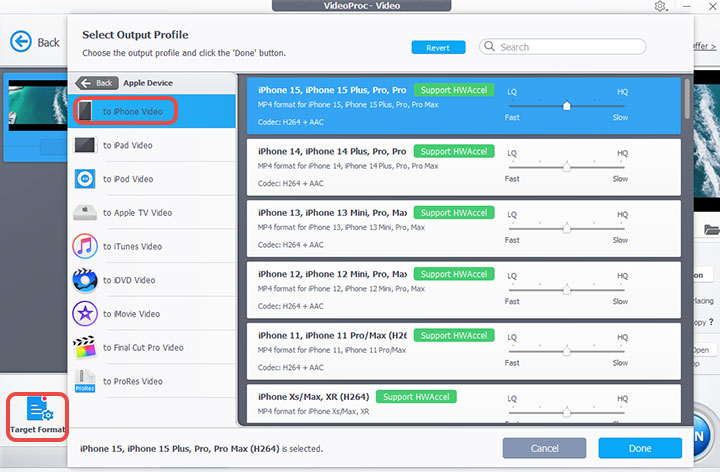
Task: Open the settings gear in title bar
Action: [660, 6]
